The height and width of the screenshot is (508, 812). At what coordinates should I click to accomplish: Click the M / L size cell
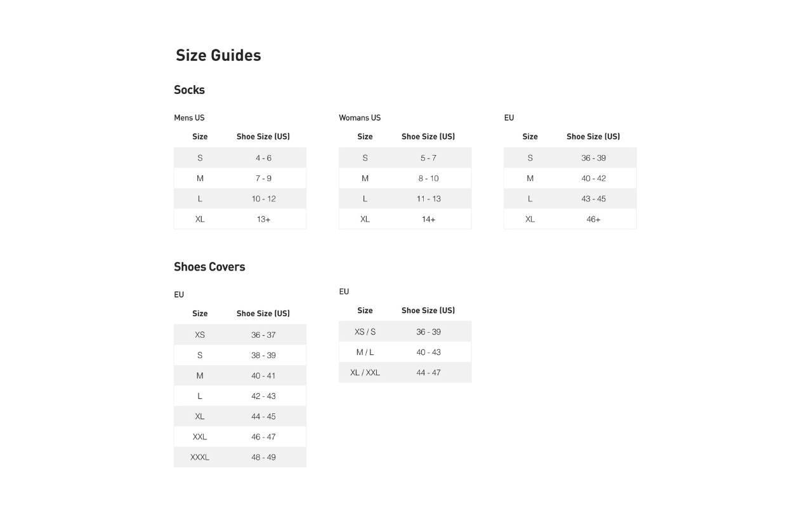coord(365,352)
